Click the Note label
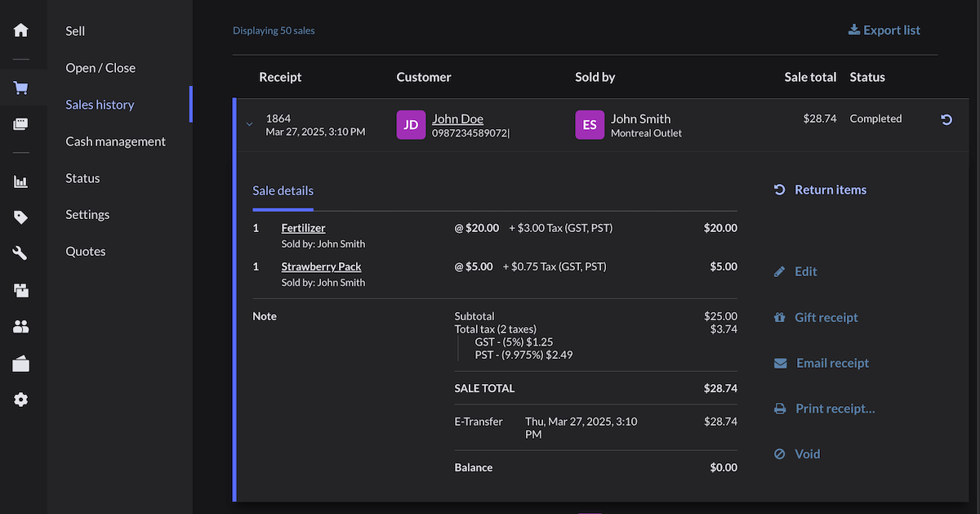The height and width of the screenshot is (514, 980). (x=265, y=316)
